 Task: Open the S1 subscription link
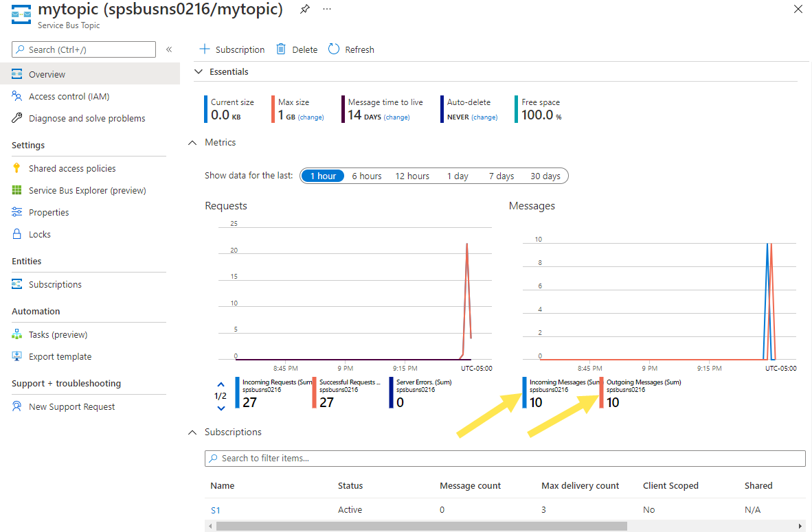[215, 510]
